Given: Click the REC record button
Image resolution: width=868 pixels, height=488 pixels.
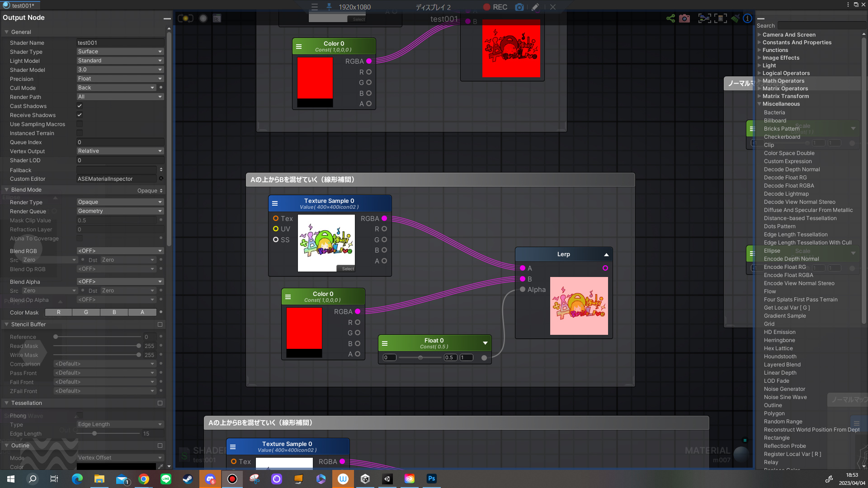Looking at the screenshot, I should pos(495,7).
